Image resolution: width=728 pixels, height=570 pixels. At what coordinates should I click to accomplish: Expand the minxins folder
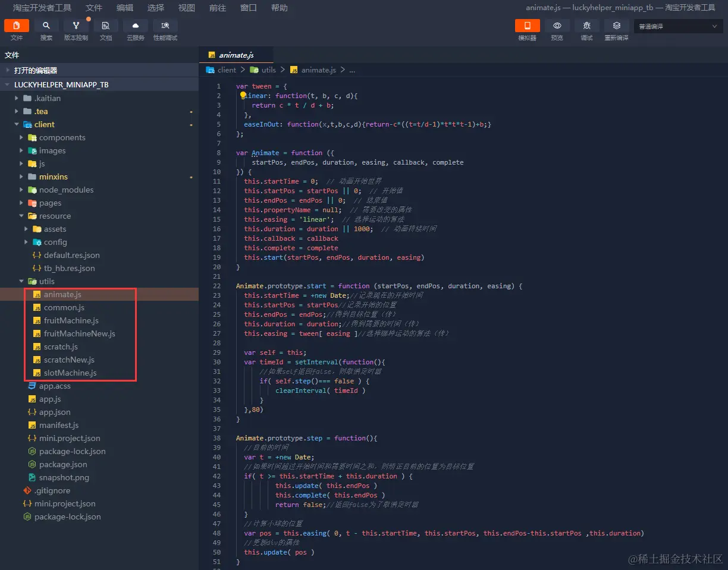pyautogui.click(x=99, y=177)
